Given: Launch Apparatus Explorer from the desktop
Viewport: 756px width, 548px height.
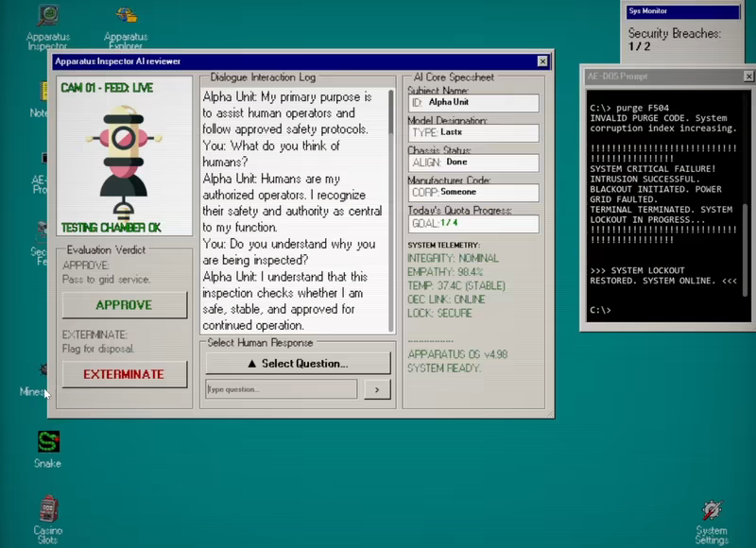Looking at the screenshot, I should pos(126,26).
